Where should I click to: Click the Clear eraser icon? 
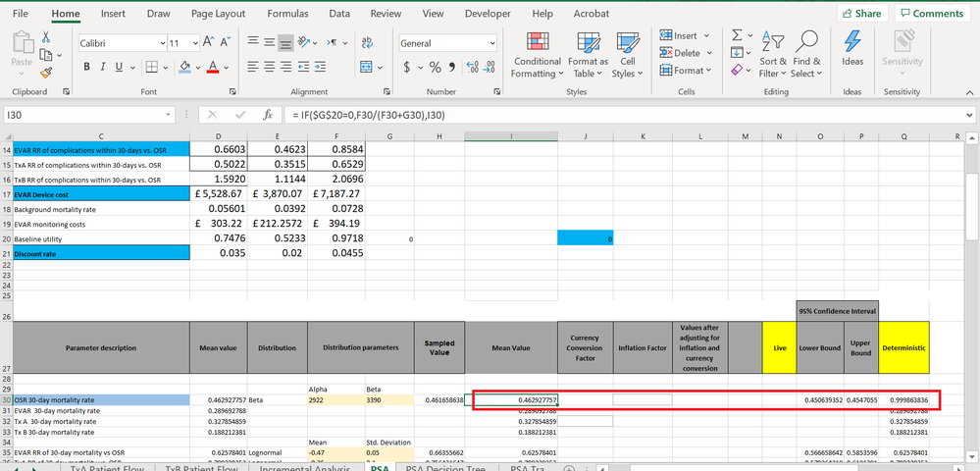point(737,70)
